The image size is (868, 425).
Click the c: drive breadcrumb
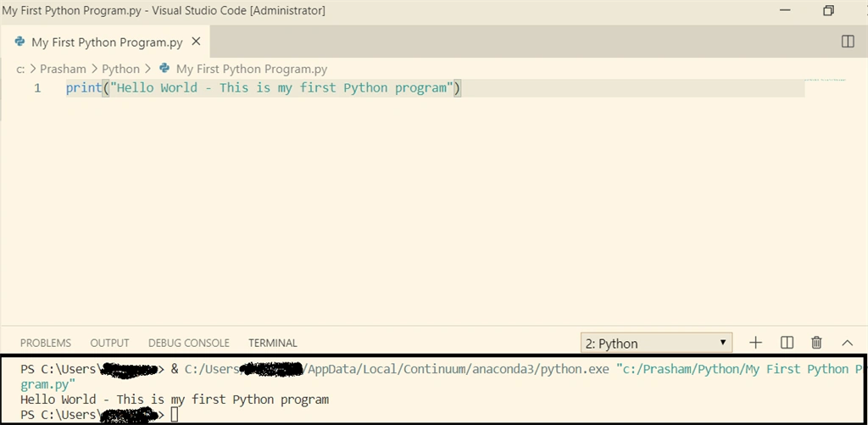click(20, 69)
